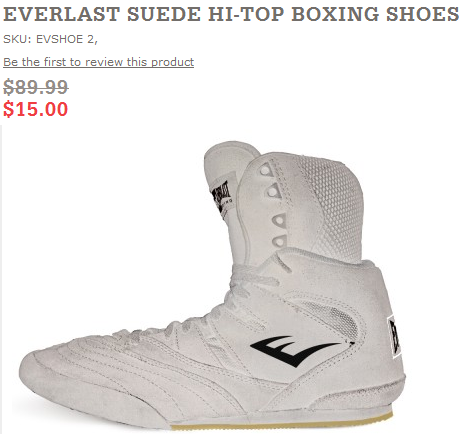Click the bottom eyelet on the ankle collar
Image resolution: width=459 pixels, height=434 pixels.
click(x=279, y=241)
